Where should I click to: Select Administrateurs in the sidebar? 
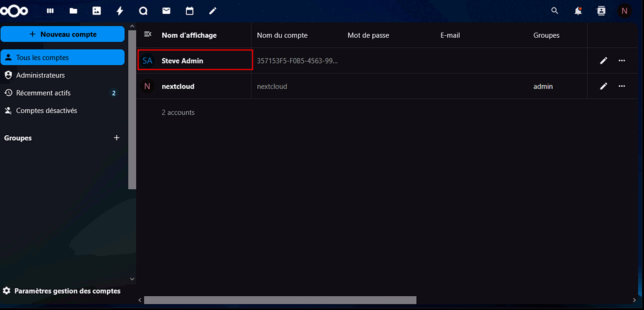click(x=40, y=75)
